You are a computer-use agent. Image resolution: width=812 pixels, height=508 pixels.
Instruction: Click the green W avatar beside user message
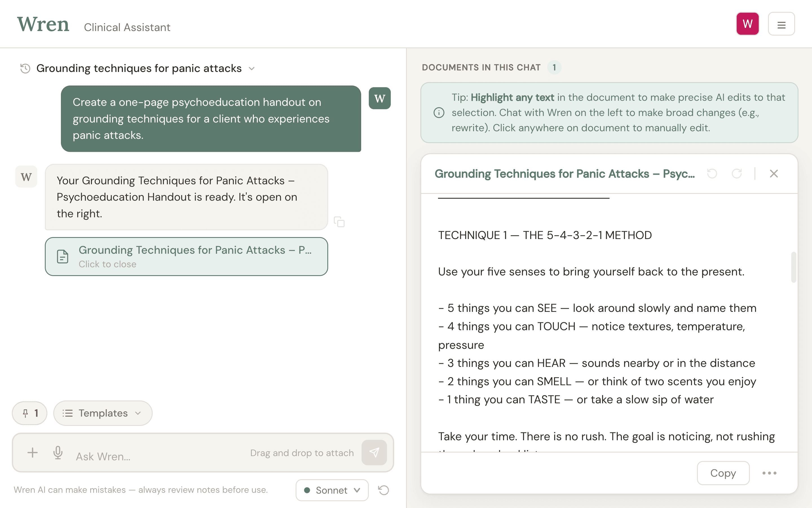click(379, 98)
